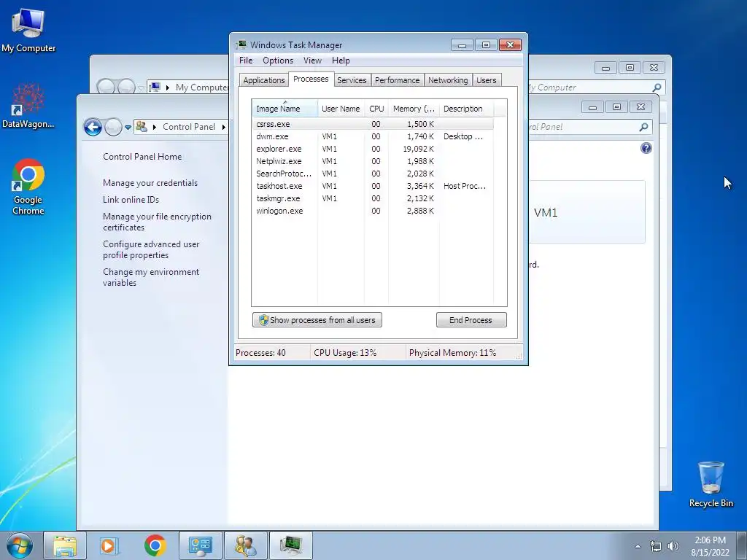Open the Recycle Bin
Screen dimensions: 747x560
[711, 484]
